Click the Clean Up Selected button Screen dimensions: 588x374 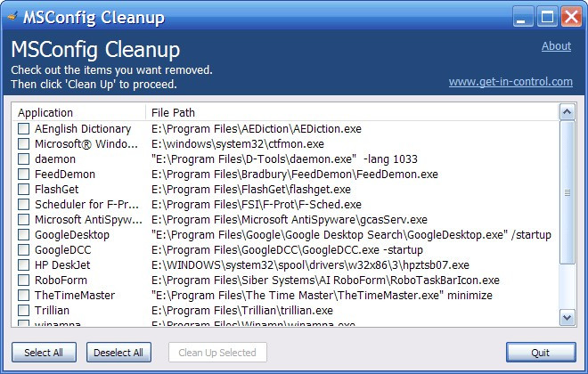[x=217, y=353]
